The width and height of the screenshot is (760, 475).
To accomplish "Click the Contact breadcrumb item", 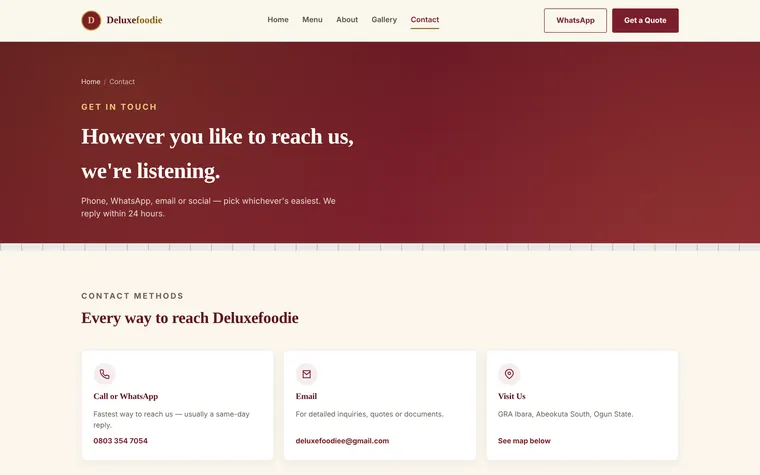I will tap(122, 82).
